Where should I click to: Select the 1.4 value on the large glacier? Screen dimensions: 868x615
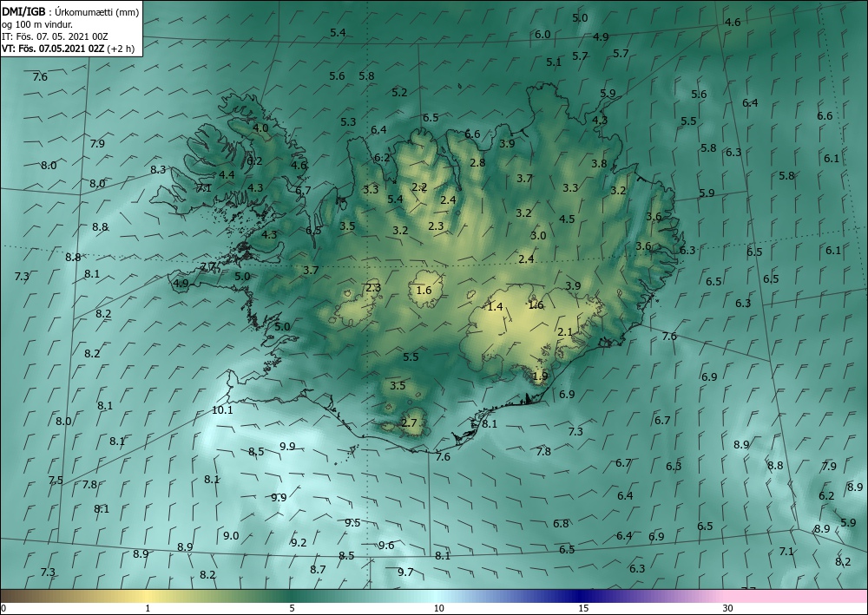click(495, 306)
